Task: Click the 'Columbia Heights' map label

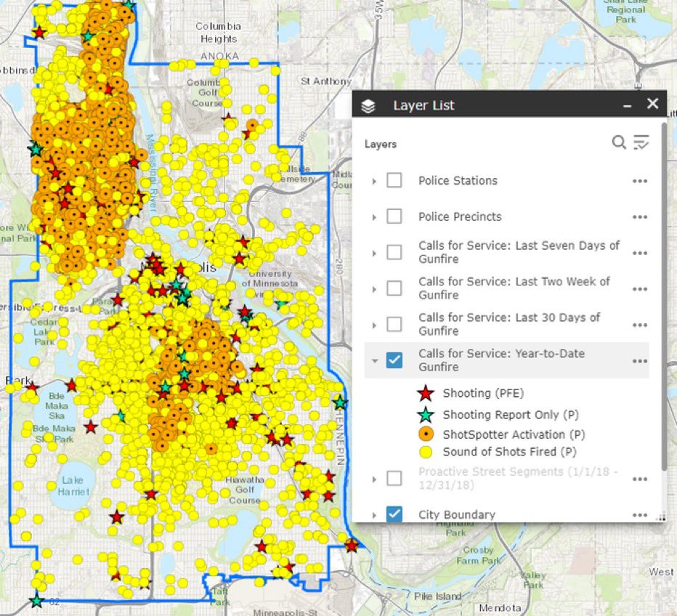Action: 219,33
